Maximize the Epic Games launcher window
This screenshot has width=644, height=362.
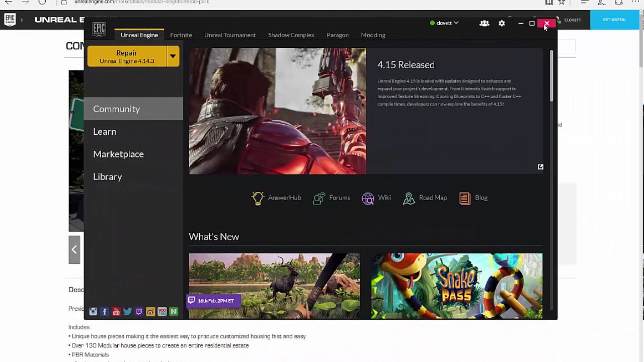point(532,23)
